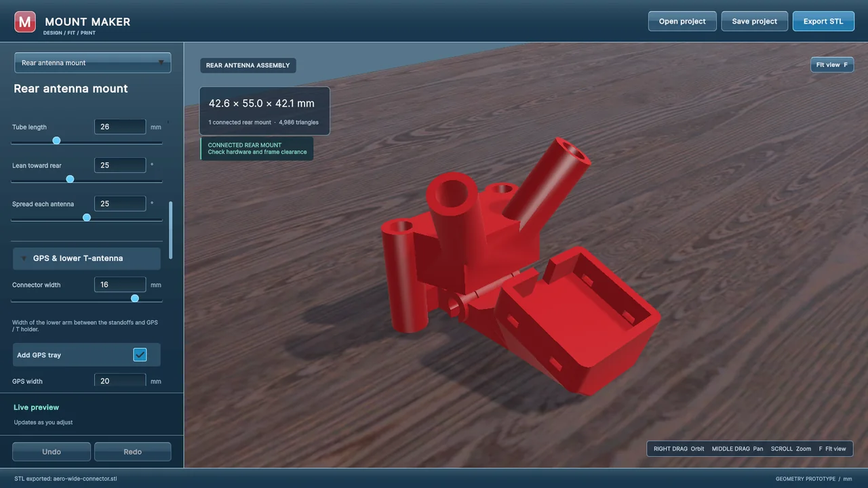Click the 42.6 × 55.0 × 42.1 mm dimensions
The height and width of the screenshot is (488, 868).
click(262, 104)
